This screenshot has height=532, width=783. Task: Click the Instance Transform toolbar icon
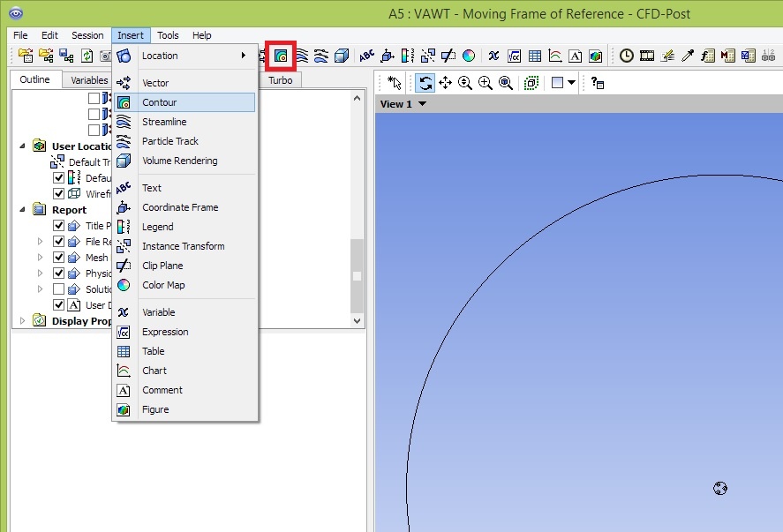point(428,56)
